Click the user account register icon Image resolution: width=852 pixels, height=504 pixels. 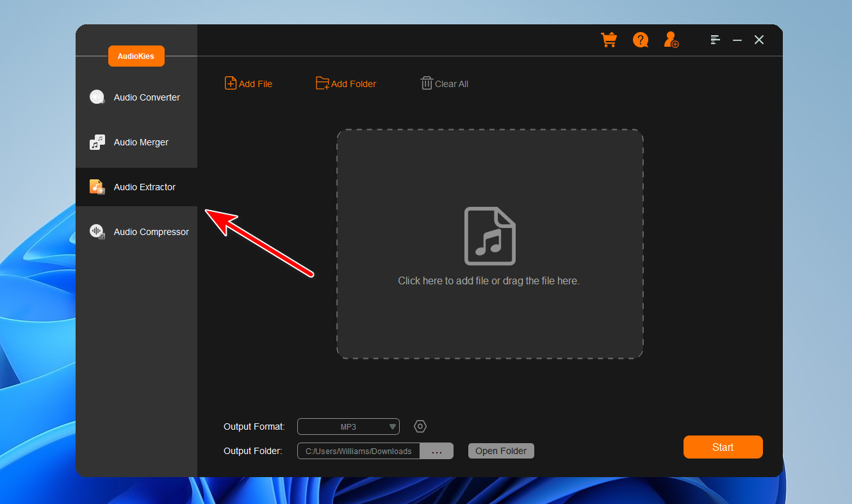[671, 40]
